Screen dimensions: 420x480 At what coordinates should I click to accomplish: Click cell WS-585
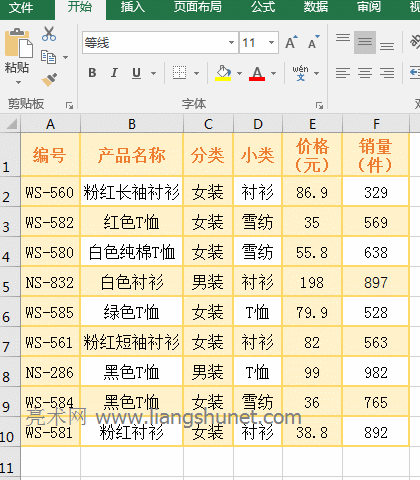tap(50, 312)
